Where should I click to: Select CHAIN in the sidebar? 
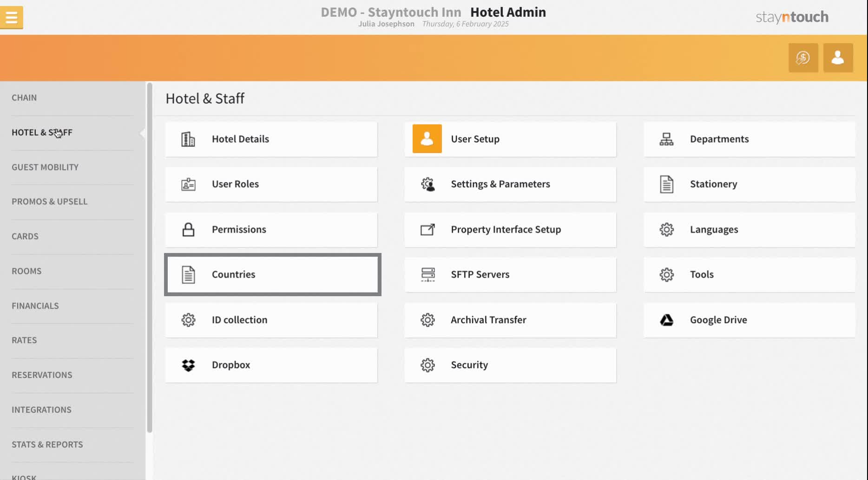[24, 97]
